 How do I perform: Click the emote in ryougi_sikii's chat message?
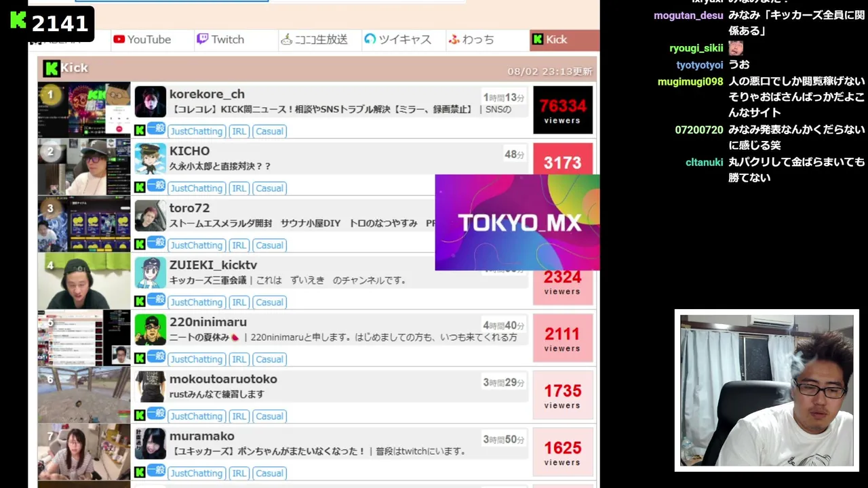click(736, 48)
